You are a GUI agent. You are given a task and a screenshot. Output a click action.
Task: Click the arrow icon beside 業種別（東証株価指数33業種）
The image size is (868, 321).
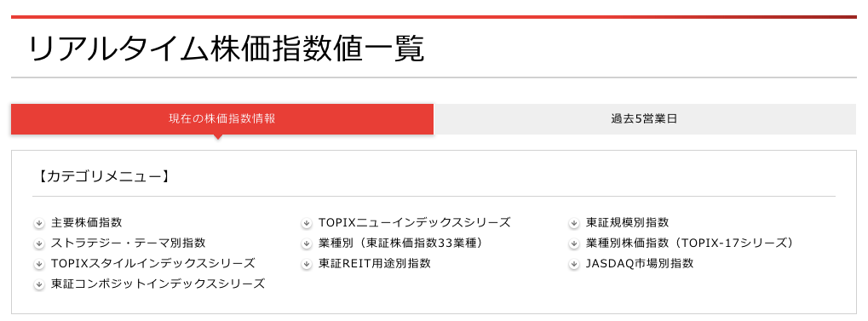pyautogui.click(x=307, y=244)
